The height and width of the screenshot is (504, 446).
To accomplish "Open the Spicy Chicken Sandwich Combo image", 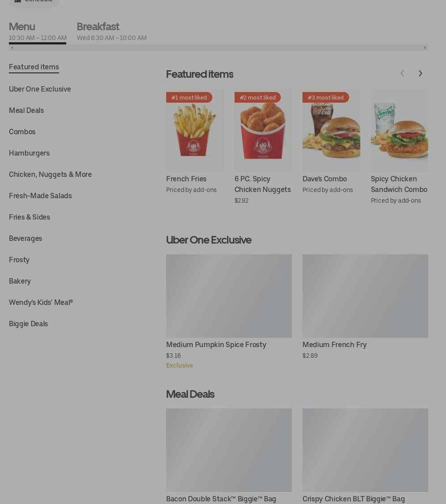I will point(399,130).
